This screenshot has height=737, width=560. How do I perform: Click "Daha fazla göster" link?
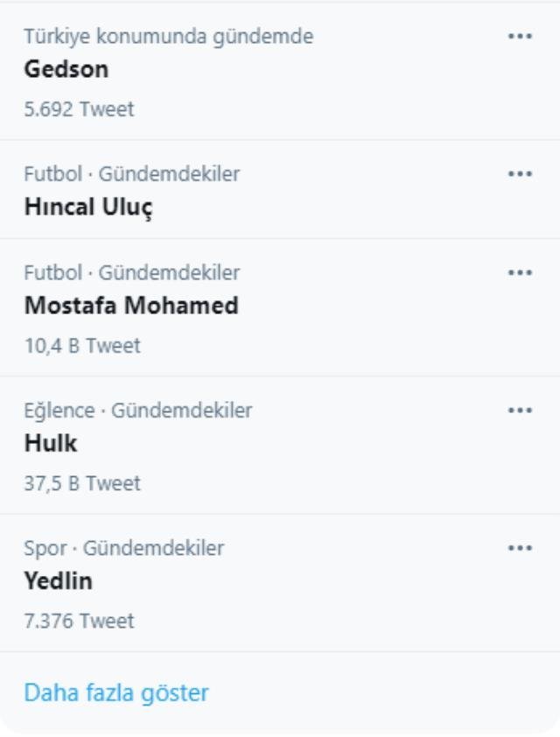[116, 693]
